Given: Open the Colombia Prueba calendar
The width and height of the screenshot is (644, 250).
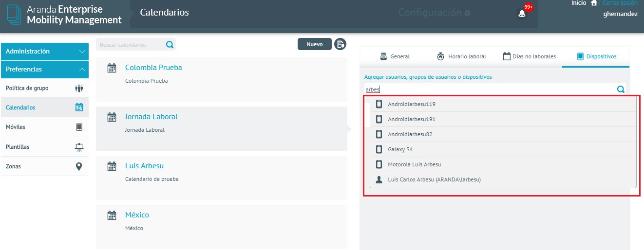Looking at the screenshot, I should (153, 68).
